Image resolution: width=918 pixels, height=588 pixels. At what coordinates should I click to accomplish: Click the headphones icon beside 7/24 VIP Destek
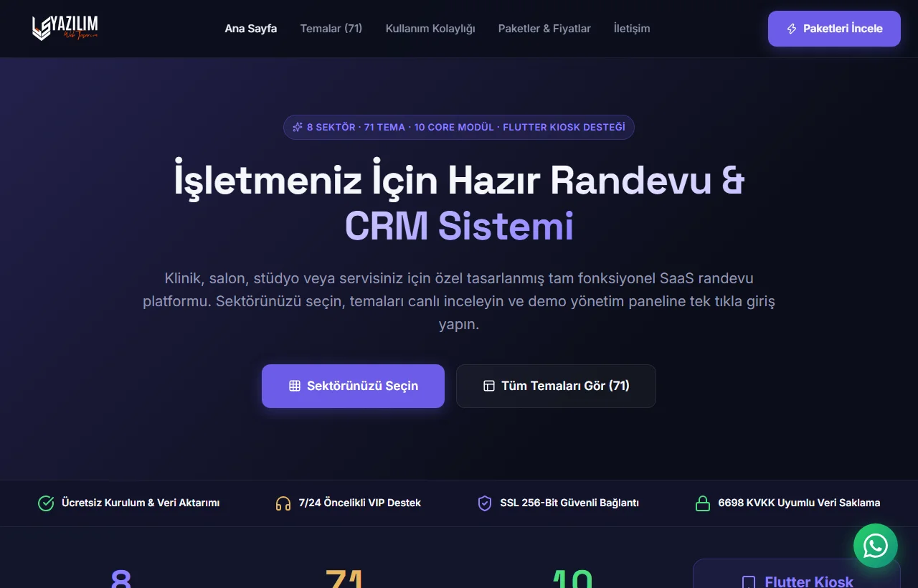(283, 503)
